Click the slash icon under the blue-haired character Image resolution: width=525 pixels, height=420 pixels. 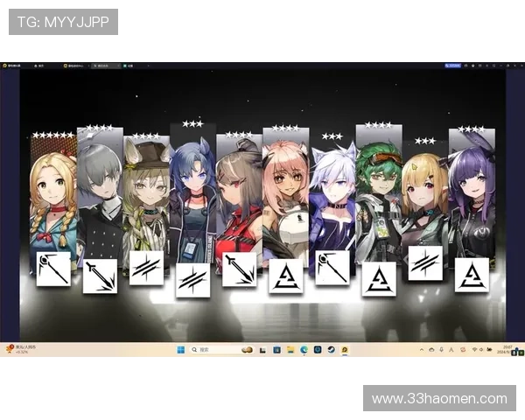coord(192,280)
